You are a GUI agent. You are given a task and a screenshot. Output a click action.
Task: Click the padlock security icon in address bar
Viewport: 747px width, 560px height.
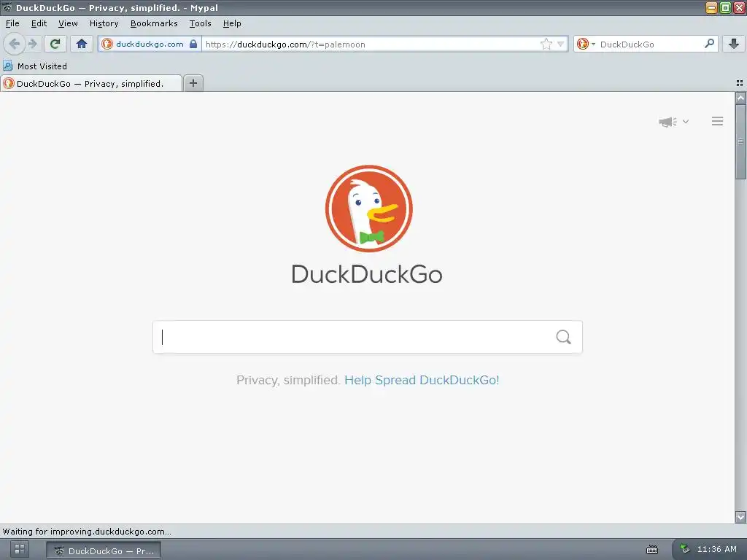click(x=193, y=44)
